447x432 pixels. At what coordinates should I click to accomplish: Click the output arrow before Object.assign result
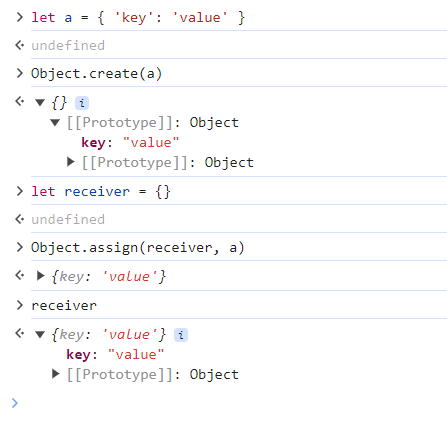coord(20,275)
